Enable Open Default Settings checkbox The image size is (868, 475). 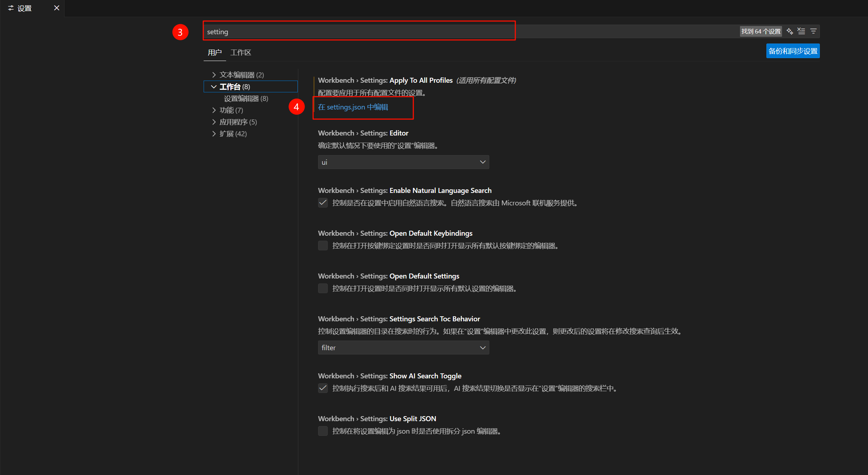pos(323,288)
